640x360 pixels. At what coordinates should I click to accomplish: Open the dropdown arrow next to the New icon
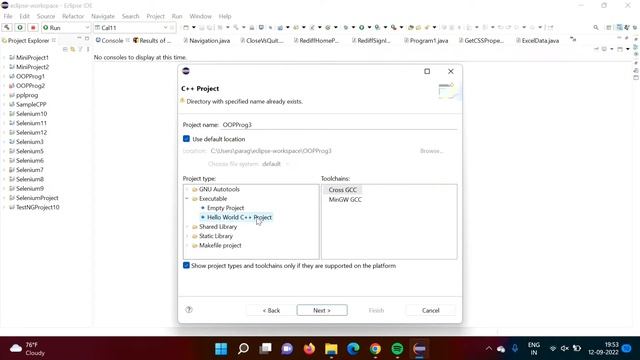(193, 27)
